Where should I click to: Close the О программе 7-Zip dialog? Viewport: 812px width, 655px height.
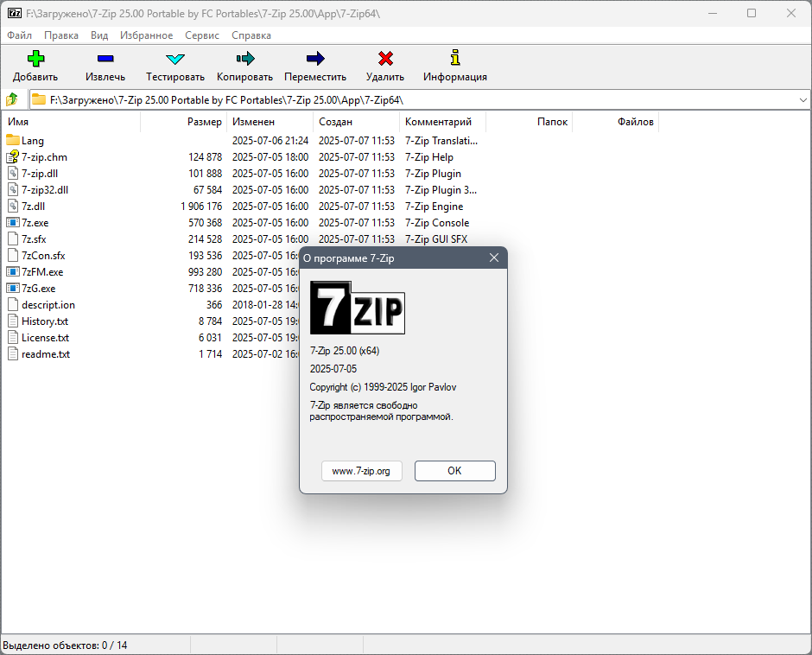pos(494,258)
